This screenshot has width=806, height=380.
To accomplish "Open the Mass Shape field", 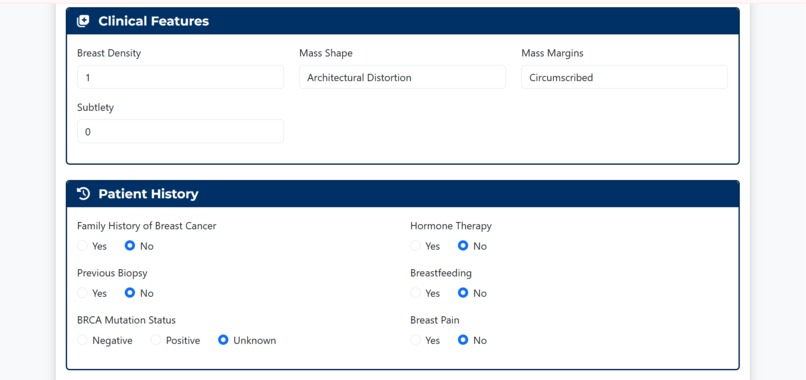I will (402, 77).
